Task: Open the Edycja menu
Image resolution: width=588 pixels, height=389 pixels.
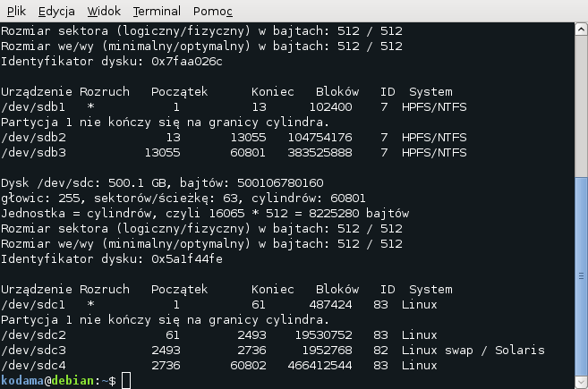Action: 57,11
